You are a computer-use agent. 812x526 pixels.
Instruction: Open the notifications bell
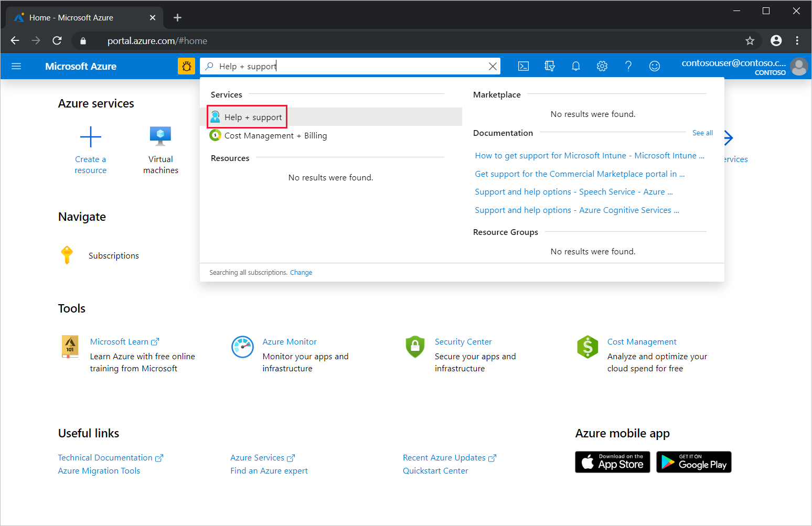[575, 66]
